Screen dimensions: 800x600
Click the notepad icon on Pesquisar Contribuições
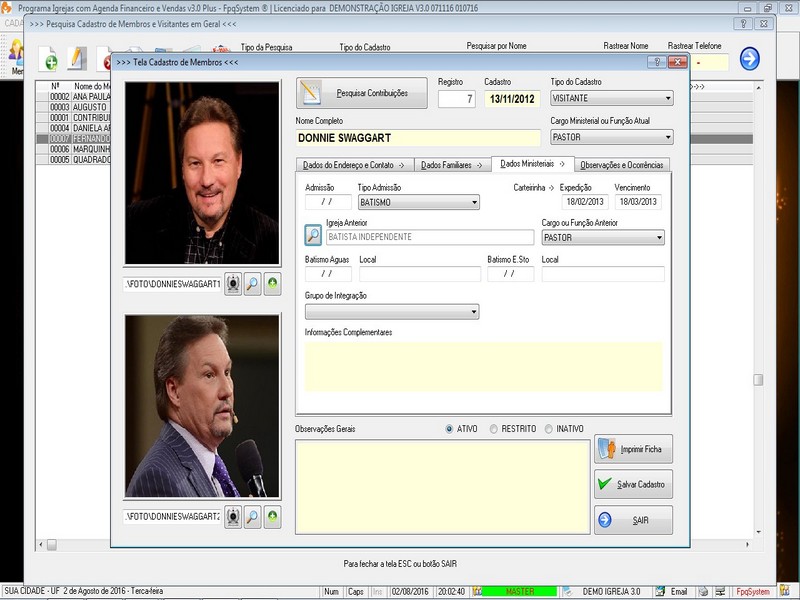tap(311, 93)
